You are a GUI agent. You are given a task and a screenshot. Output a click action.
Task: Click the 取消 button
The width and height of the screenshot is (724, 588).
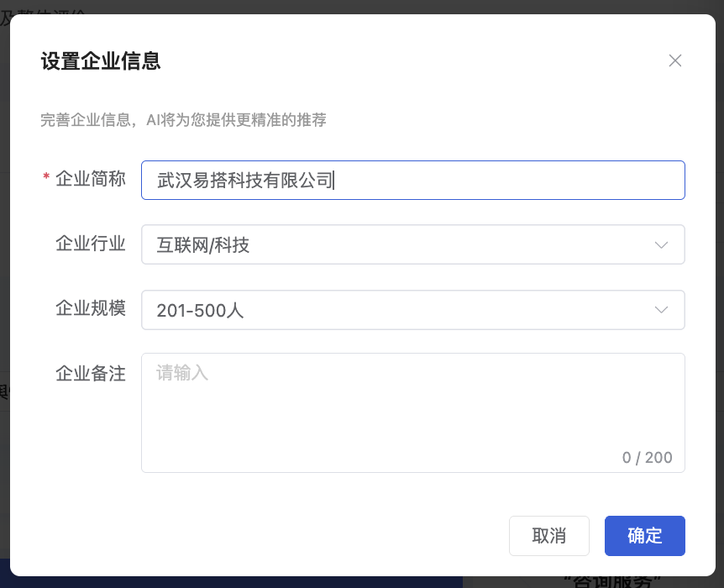(549, 536)
